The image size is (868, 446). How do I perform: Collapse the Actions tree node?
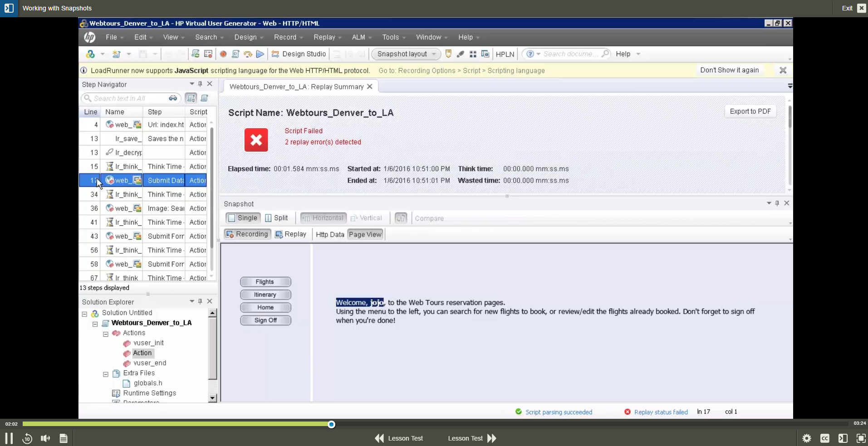pos(106,334)
